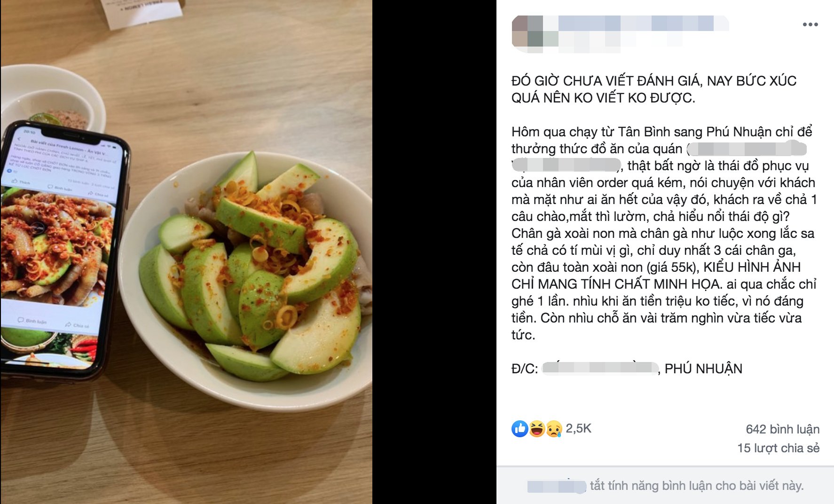Viewport: 834px width, 504px height.
Task: Click the blurred name in comments-disabled notice
Action: (557, 486)
